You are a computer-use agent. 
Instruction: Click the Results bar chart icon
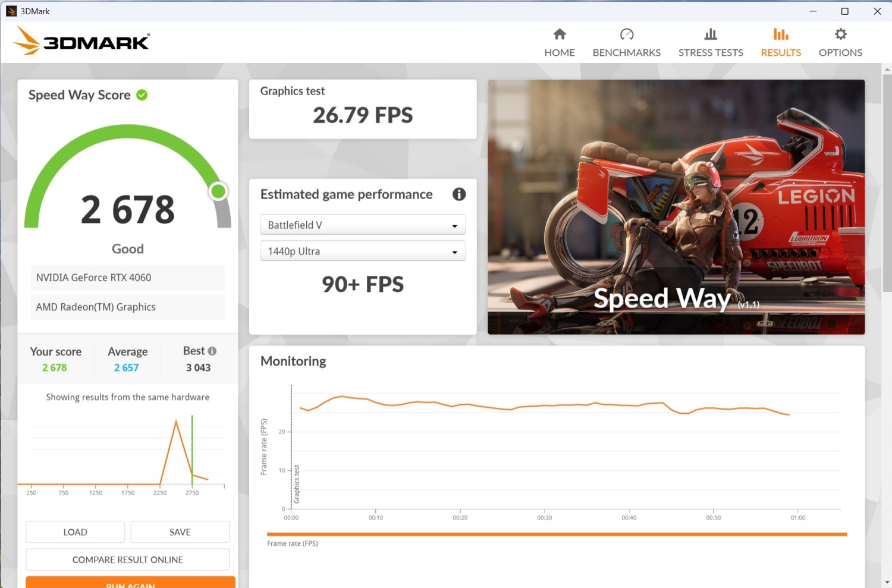tap(781, 34)
